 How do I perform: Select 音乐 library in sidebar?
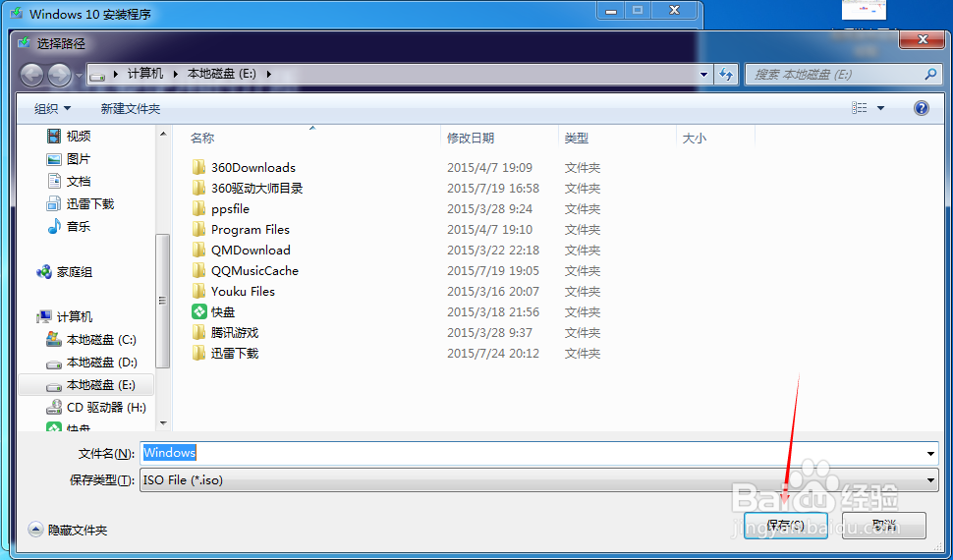[69, 226]
